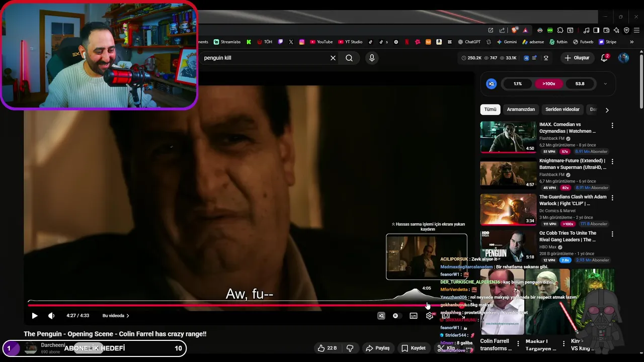Screen dimensions: 644x362
Task: Open 'IMAX. Comedian vs Ozymandias' video thumbnail
Action: (x=508, y=137)
